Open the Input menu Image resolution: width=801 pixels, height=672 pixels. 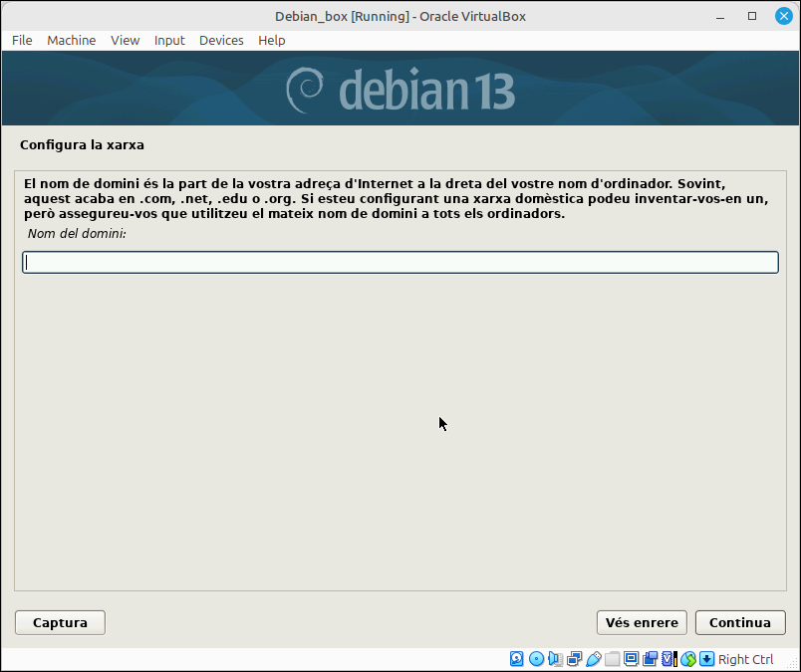[x=169, y=41]
